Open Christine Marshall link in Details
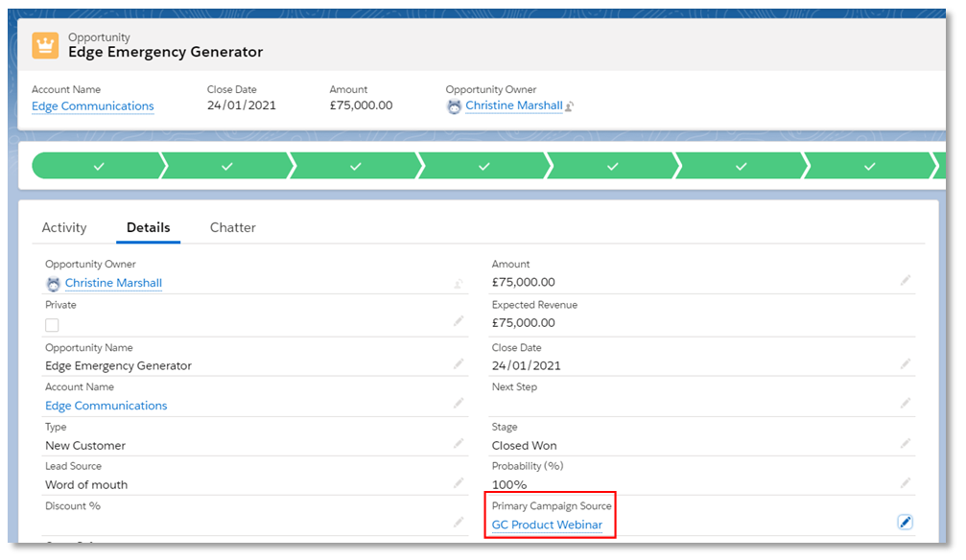 coord(113,283)
